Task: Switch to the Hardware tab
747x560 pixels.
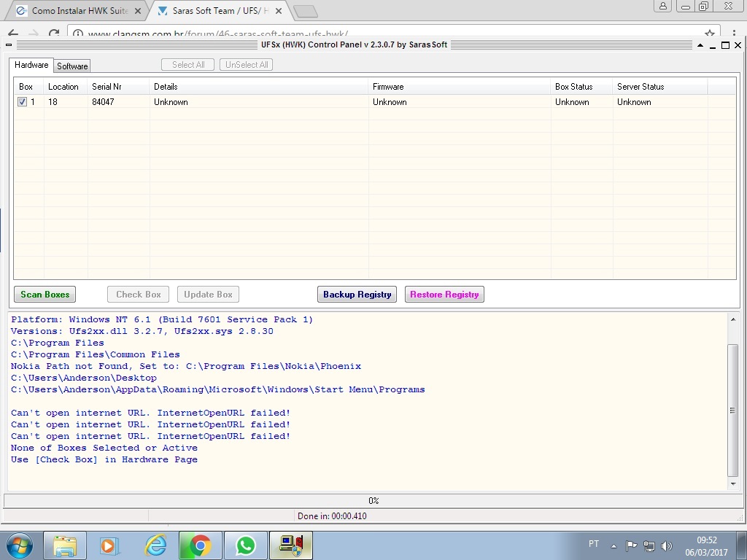Action: click(x=31, y=65)
